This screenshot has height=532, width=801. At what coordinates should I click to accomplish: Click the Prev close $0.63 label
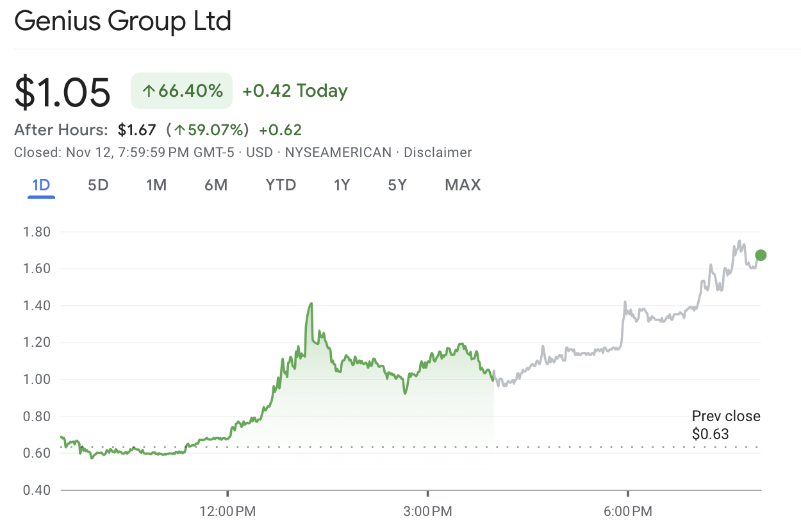(x=725, y=424)
